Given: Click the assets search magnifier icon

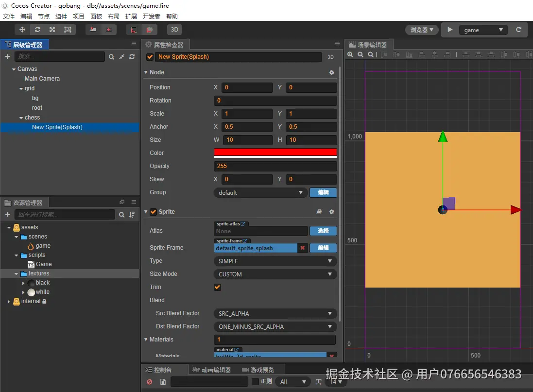Looking at the screenshot, I should [x=121, y=215].
